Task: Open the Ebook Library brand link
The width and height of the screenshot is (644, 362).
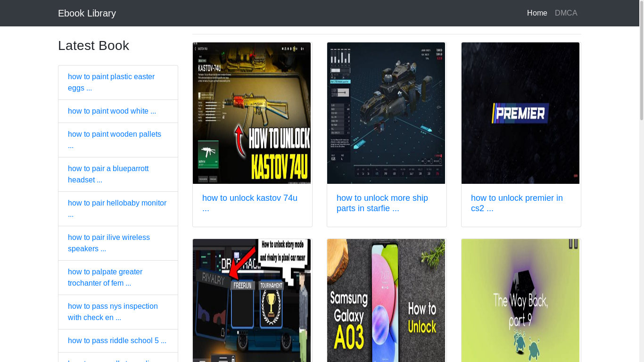Action: (x=87, y=13)
